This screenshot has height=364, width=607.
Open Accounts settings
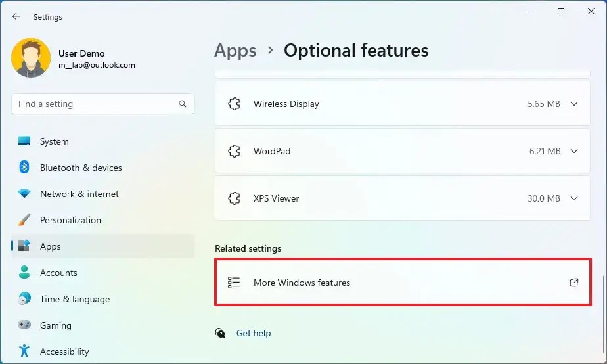[x=103, y=273]
